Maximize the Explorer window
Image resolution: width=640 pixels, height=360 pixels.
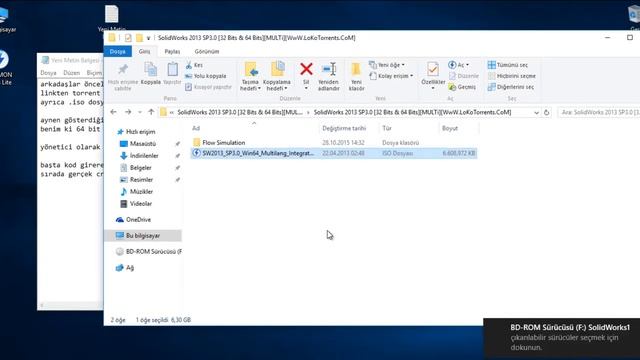[x=630, y=38]
